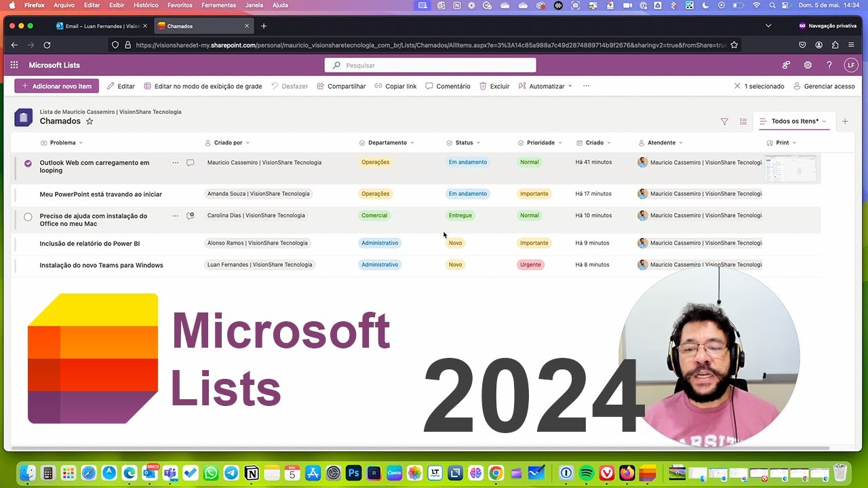Select the Chamados browser tab
The height and width of the screenshot is (488, 868).
(x=203, y=26)
